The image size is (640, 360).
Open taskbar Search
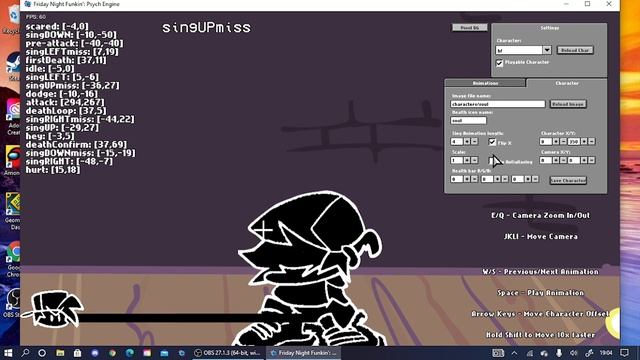point(25,353)
